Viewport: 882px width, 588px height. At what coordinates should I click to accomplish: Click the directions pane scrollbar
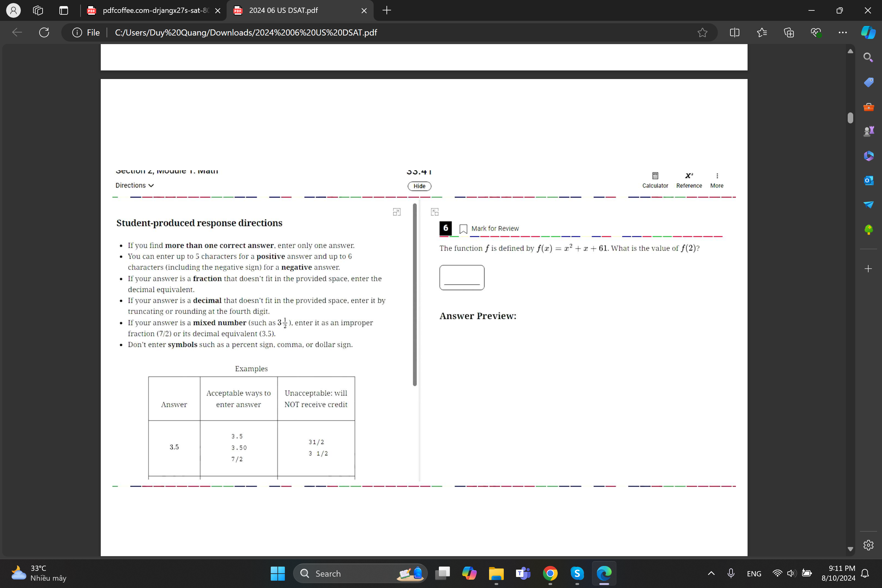coord(414,295)
